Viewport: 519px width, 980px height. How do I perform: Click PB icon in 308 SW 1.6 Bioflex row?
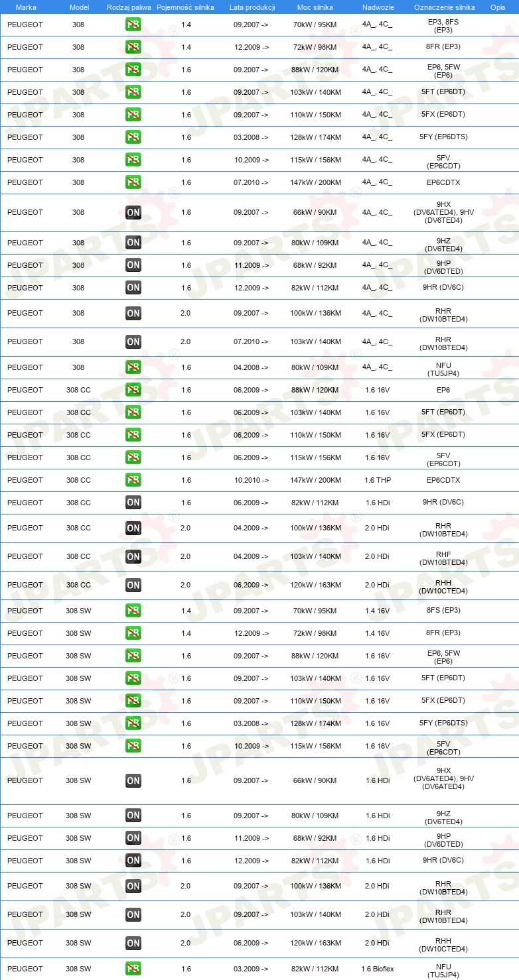[133, 969]
